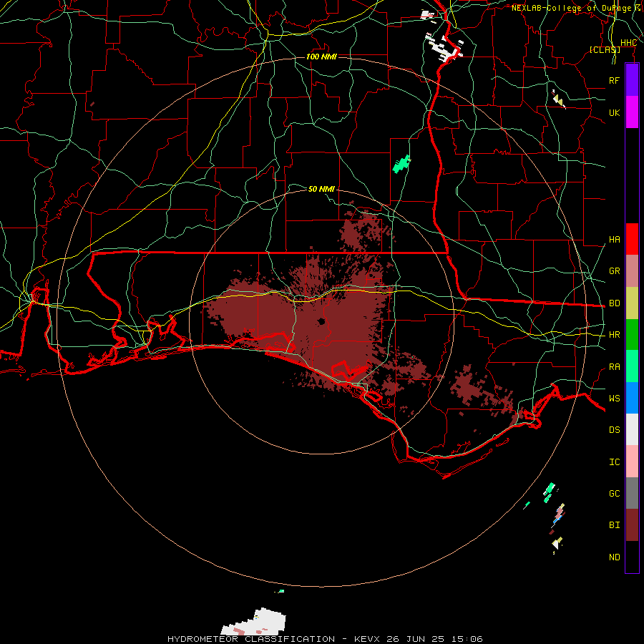Image resolution: width=644 pixels, height=644 pixels.
Task: Click the HA legend label
Action: (614, 240)
